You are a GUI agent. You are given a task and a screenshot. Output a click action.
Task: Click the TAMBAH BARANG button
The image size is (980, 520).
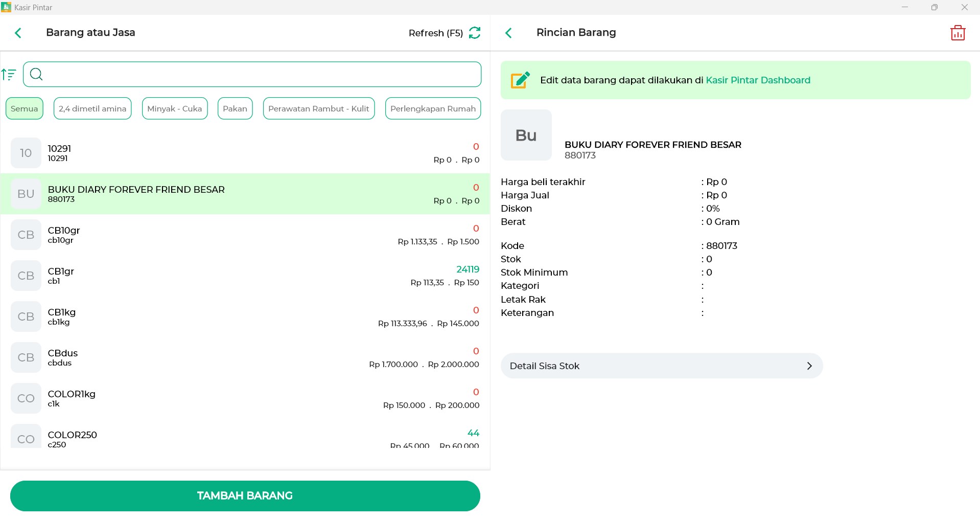click(245, 496)
